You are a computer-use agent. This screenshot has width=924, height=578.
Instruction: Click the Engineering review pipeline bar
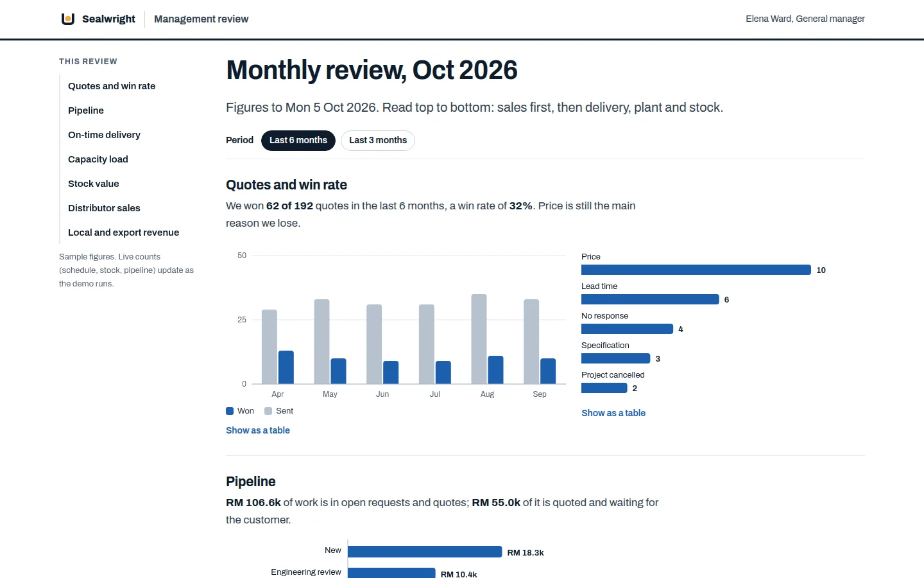tap(391, 573)
